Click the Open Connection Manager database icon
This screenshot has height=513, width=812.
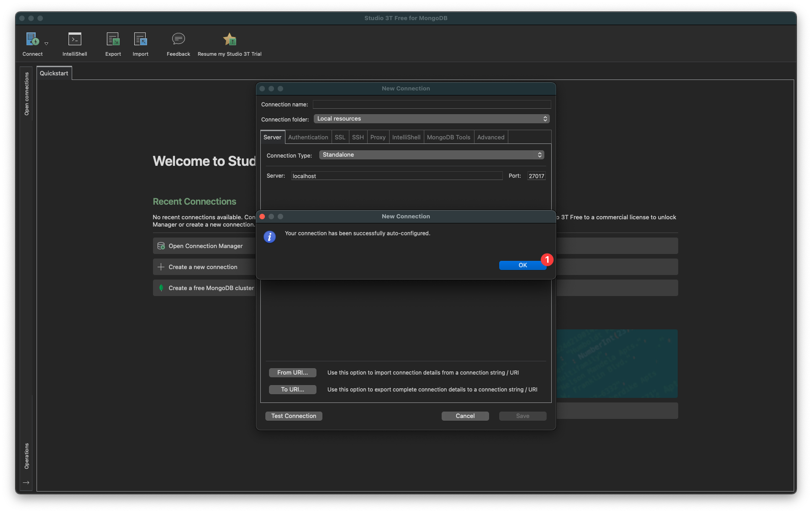tap(161, 246)
